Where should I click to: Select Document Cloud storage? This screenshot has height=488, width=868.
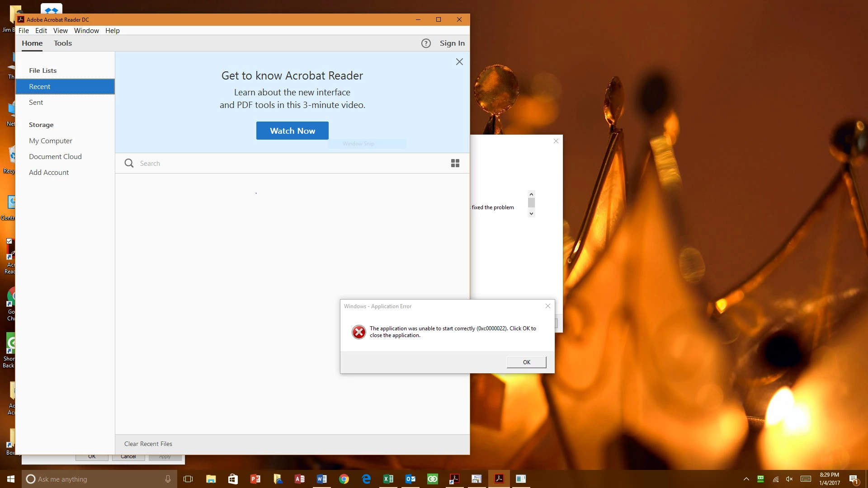pos(55,157)
